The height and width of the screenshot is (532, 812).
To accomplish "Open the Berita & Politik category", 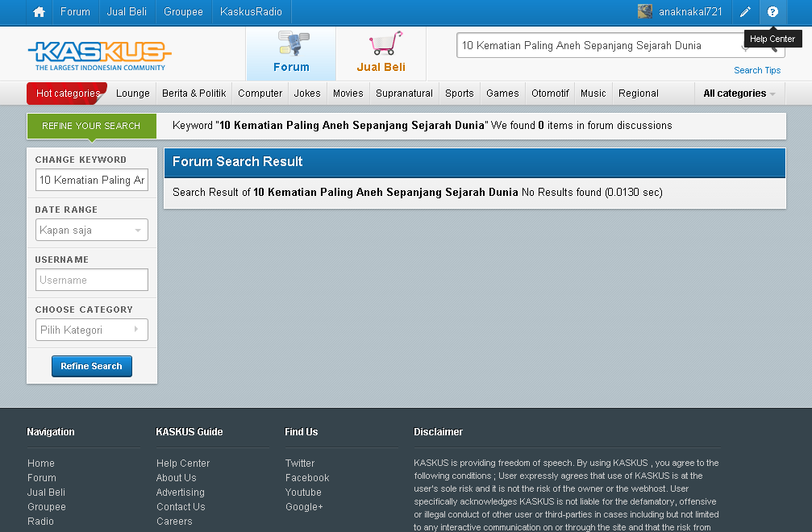I will (194, 94).
